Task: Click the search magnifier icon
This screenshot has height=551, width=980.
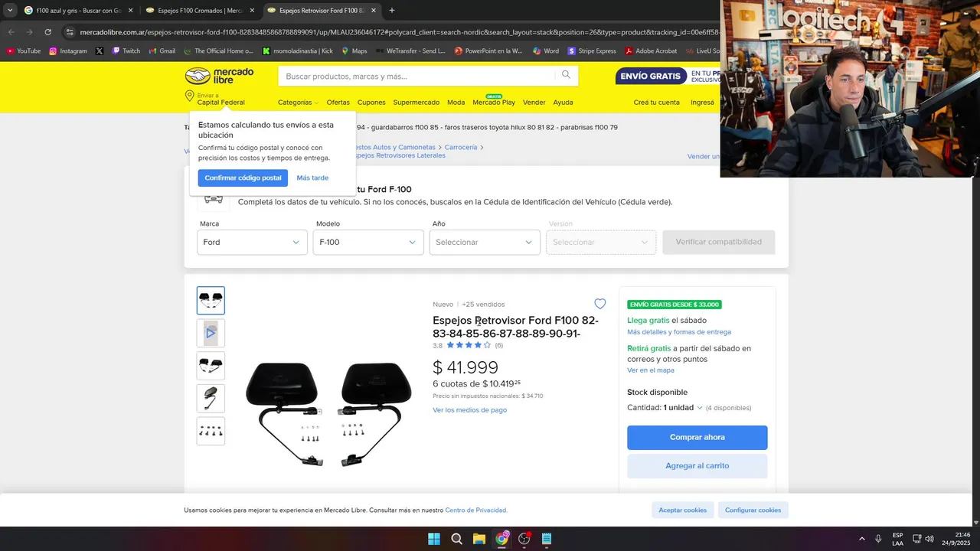Action: pyautogui.click(x=566, y=75)
